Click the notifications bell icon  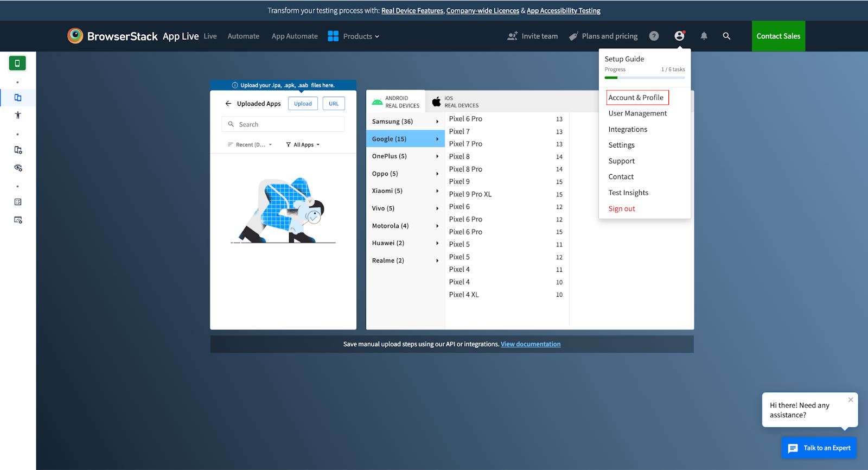point(704,36)
